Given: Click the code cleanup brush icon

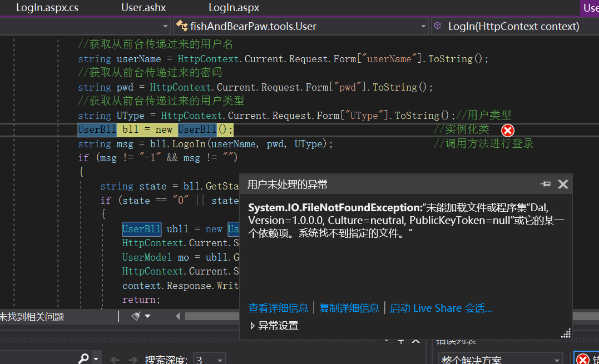Looking at the screenshot, I should [x=136, y=316].
